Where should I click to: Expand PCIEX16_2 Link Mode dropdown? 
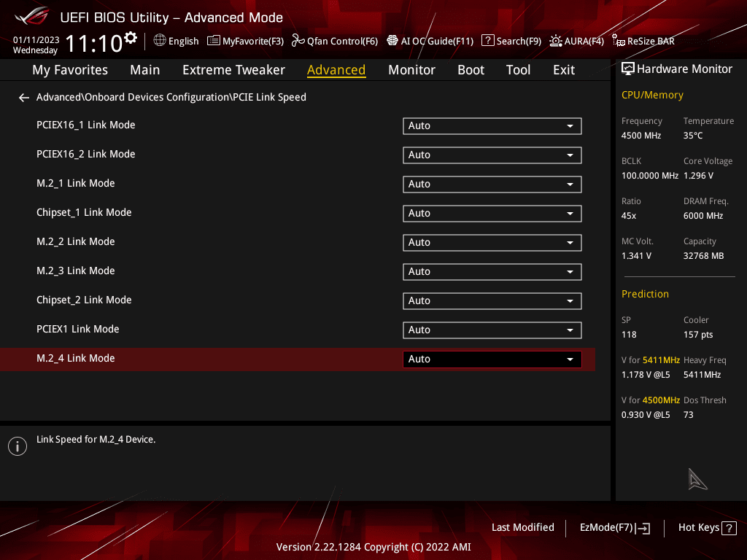[492, 155]
